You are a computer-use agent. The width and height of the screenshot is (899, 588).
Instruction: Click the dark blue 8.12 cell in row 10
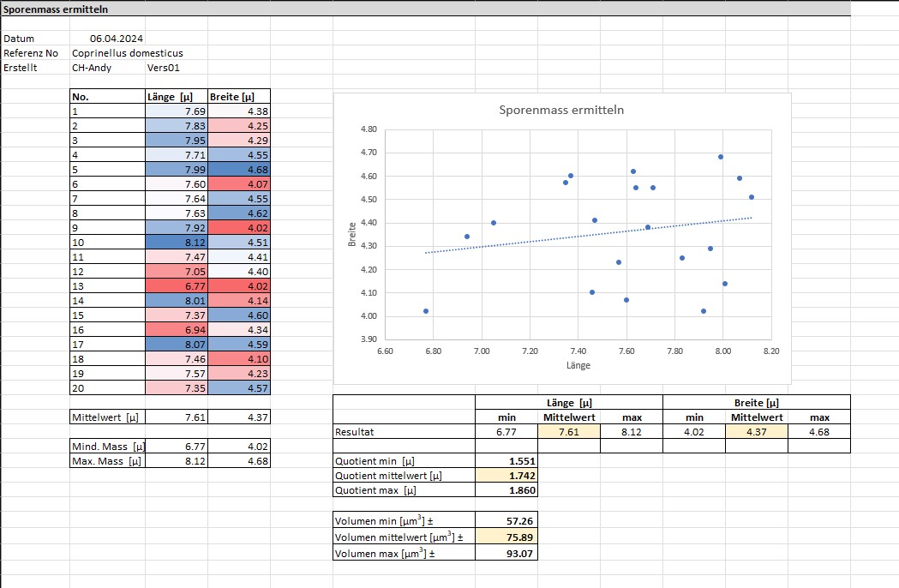[x=177, y=243]
